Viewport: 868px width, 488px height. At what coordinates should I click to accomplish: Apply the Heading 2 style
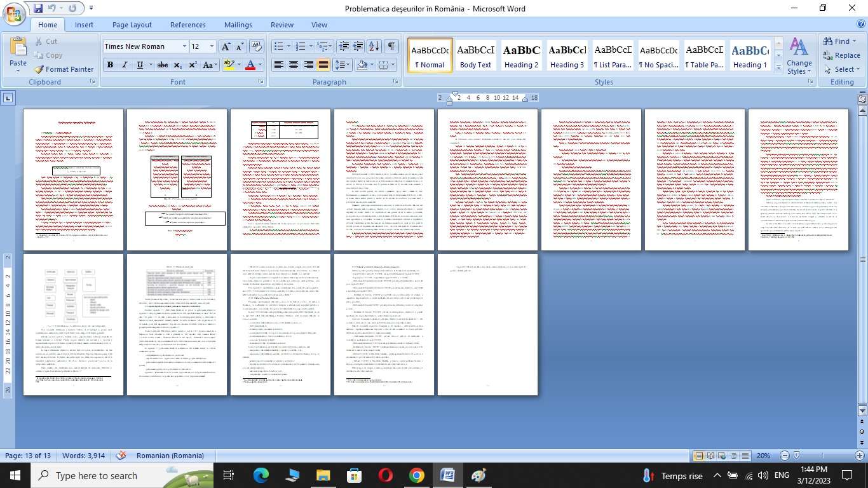click(521, 56)
